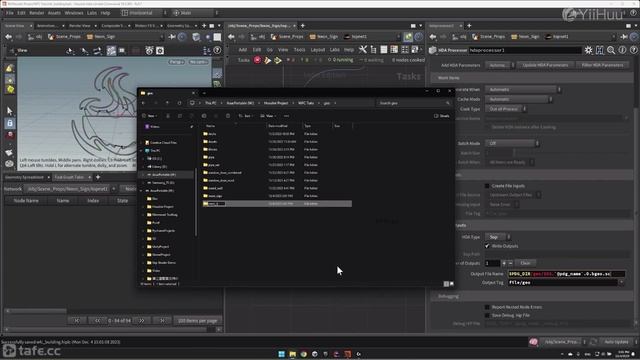
Task: Click the network editor tools wrench icon
Action: pos(362,50)
